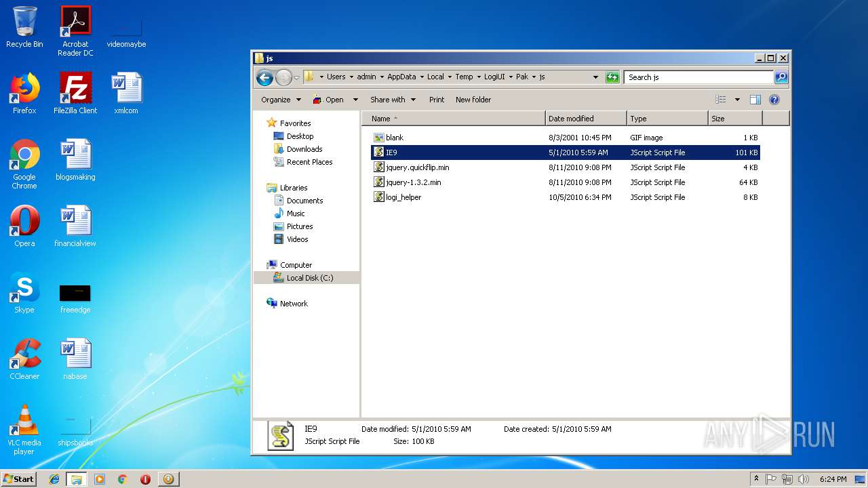Click the LogiUI breadcrumb segment

[494, 77]
